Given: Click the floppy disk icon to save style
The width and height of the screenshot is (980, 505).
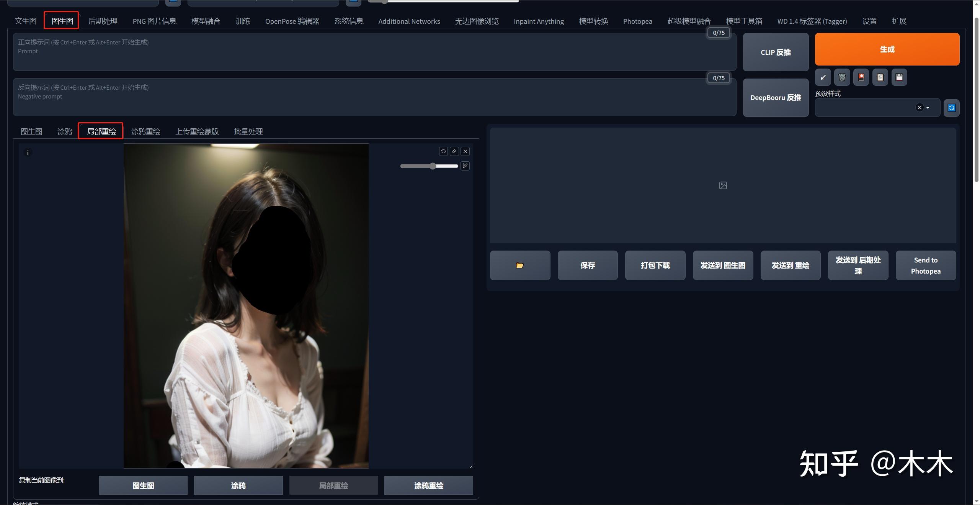Looking at the screenshot, I should [x=899, y=77].
